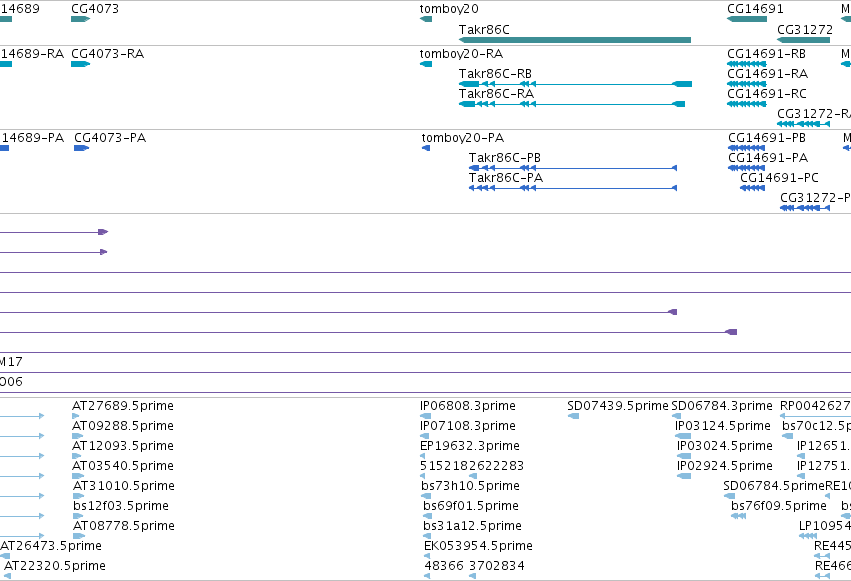Select the Takr86C-RA transcript label
The image size is (851, 581).
[x=496, y=94]
